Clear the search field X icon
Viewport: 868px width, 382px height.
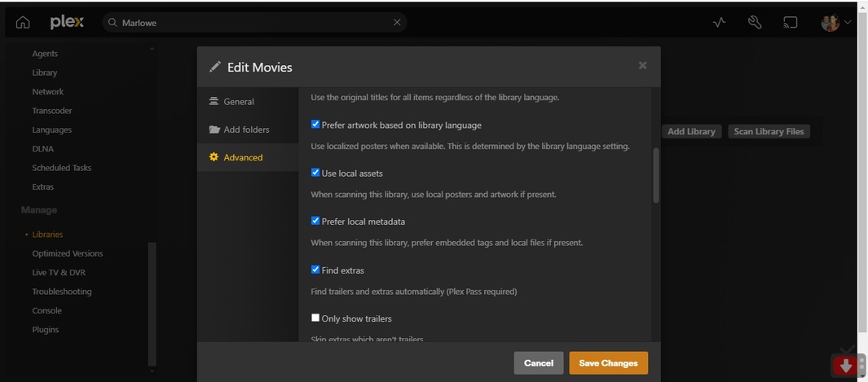[397, 23]
